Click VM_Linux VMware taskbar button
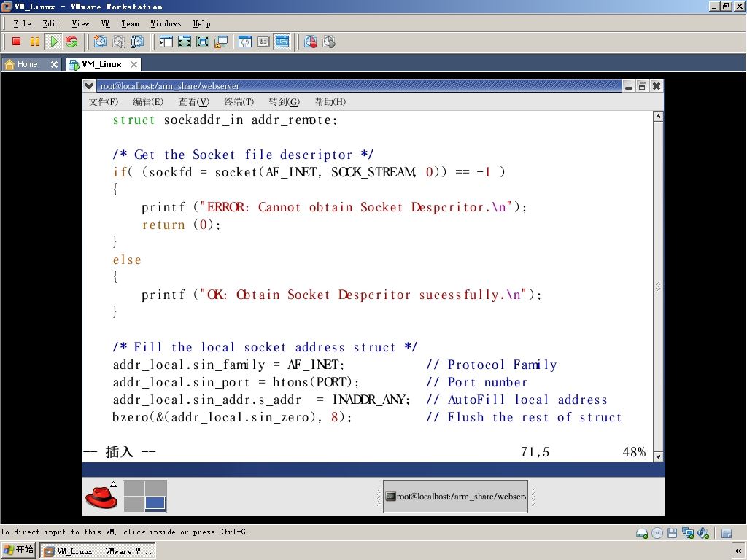The width and height of the screenshot is (747, 560). click(x=97, y=551)
